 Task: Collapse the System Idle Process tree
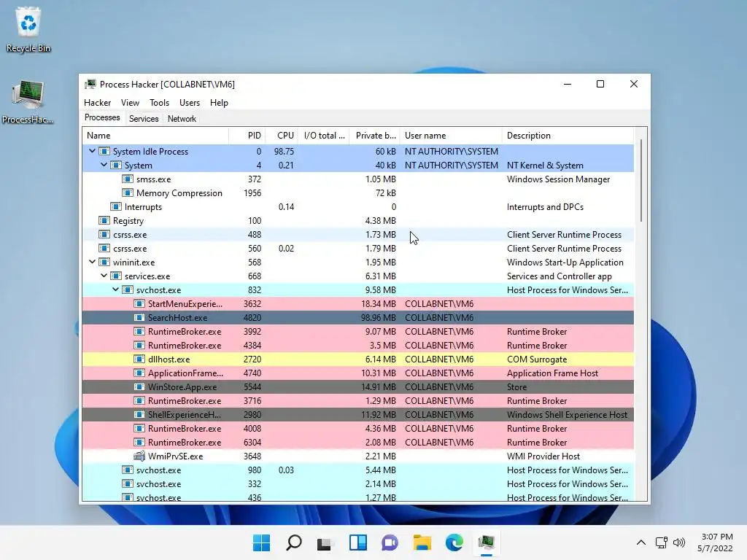click(x=92, y=151)
